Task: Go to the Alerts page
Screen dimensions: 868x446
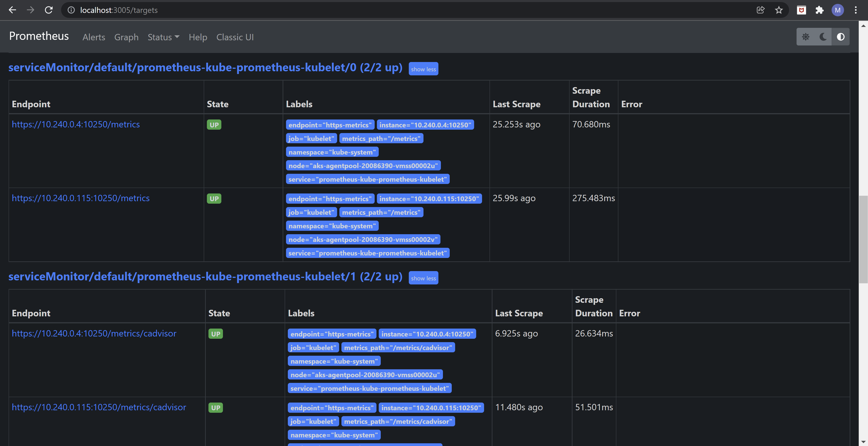Action: click(94, 37)
